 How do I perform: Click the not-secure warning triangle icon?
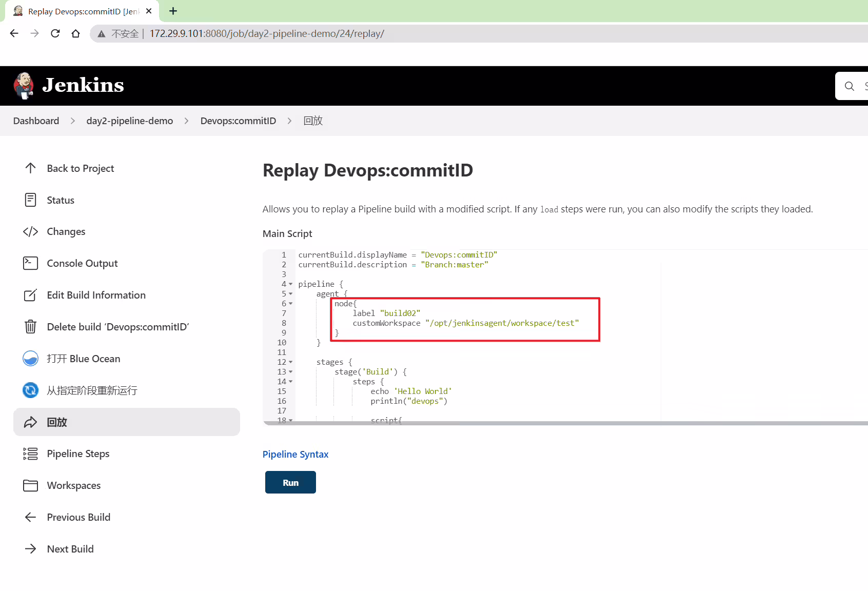point(102,34)
